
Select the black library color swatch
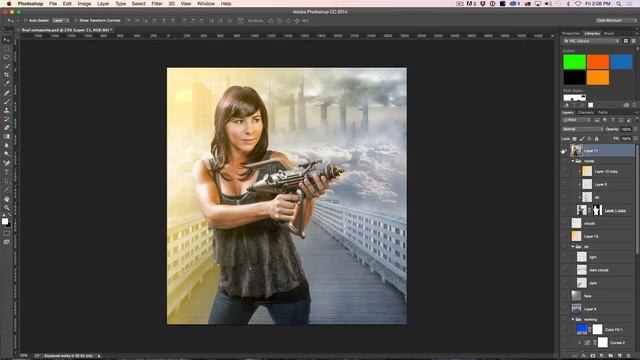(574, 78)
